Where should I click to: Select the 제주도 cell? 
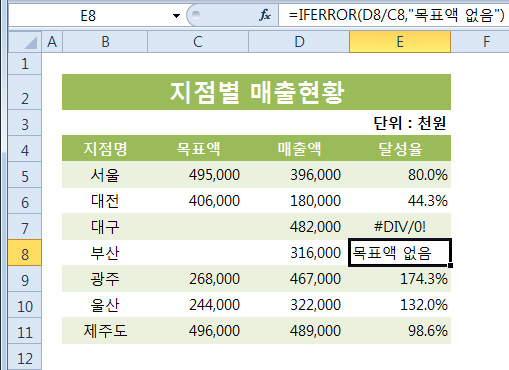click(x=105, y=331)
